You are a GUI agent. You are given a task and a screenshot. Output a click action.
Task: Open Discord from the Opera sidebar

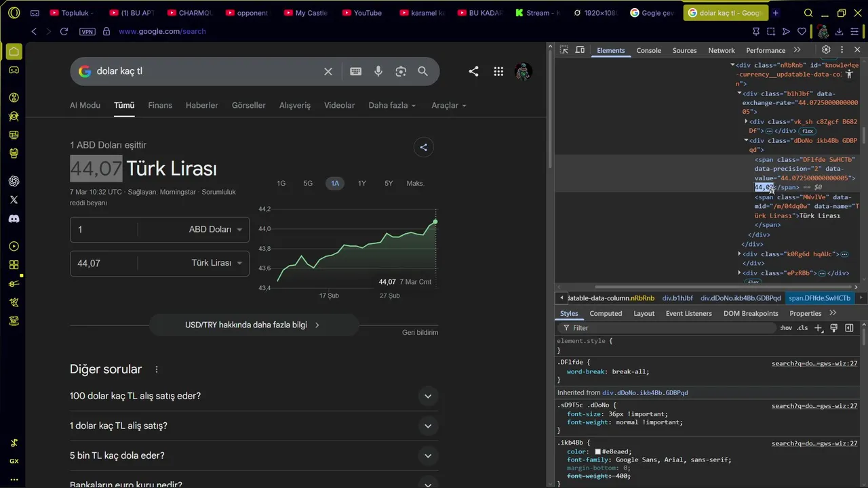pos(14,219)
